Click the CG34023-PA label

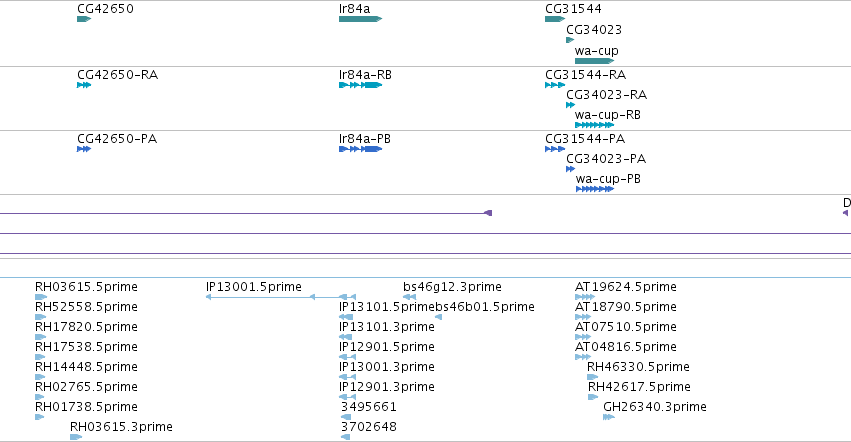[606, 159]
